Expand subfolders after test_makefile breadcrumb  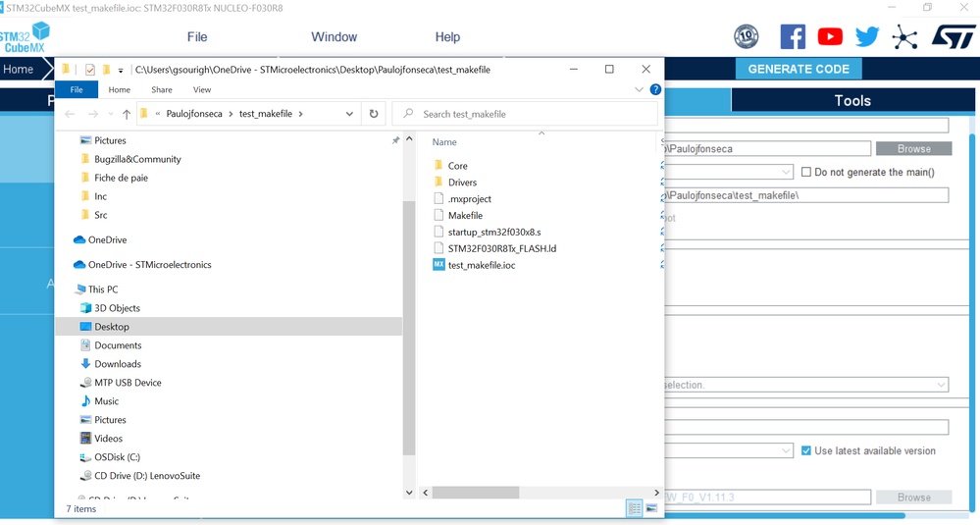pyautogui.click(x=300, y=114)
